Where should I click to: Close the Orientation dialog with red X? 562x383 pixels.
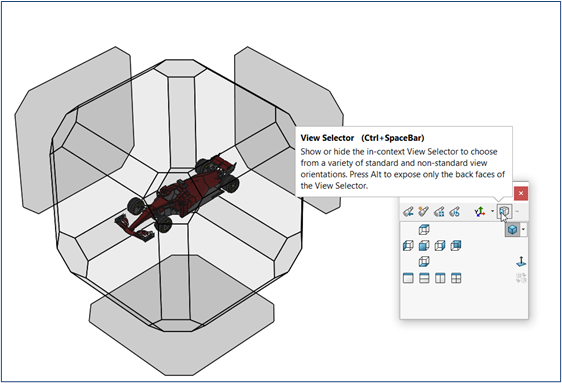tap(521, 193)
